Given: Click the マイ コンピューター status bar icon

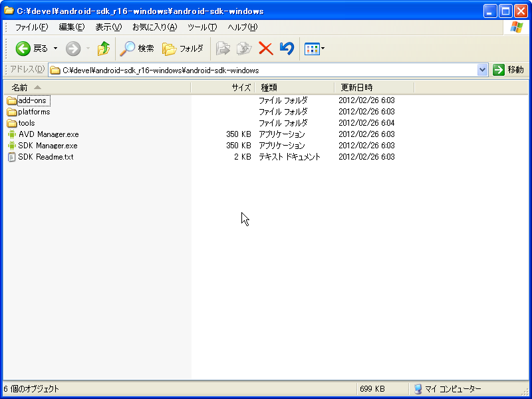Looking at the screenshot, I should point(418,389).
